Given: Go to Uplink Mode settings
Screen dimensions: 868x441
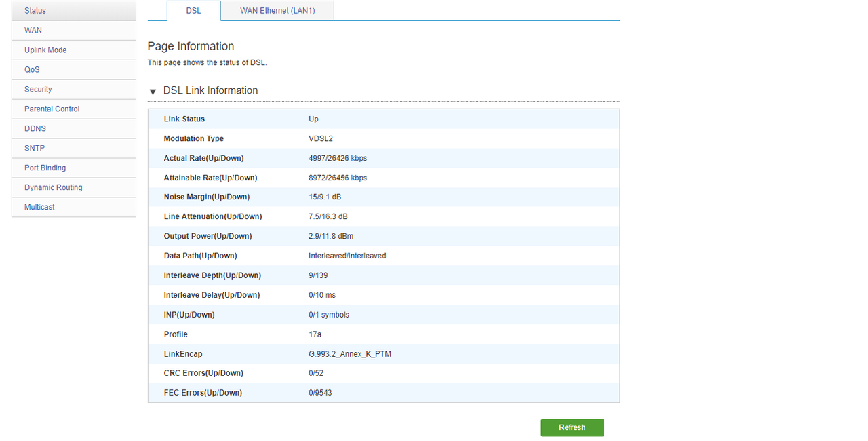Looking at the screenshot, I should pos(45,50).
